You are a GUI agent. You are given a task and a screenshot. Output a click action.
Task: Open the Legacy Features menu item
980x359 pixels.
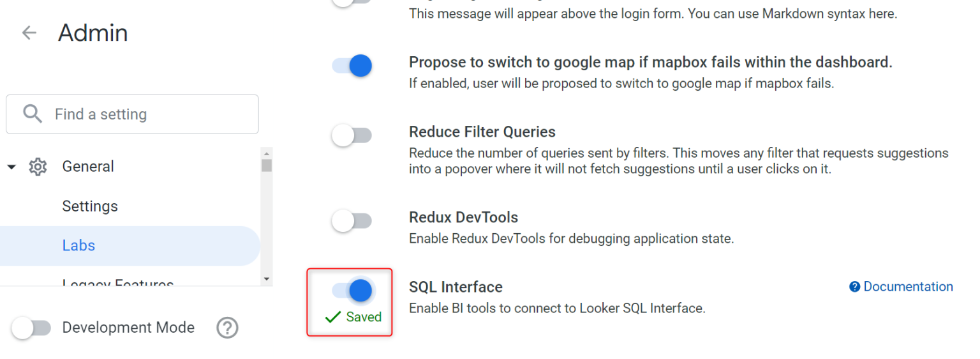coord(117,283)
